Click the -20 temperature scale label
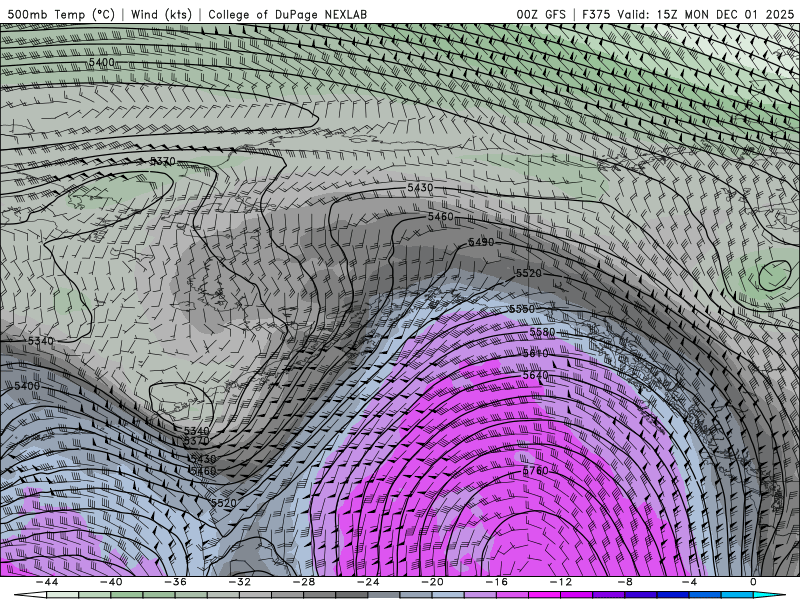 432,582
